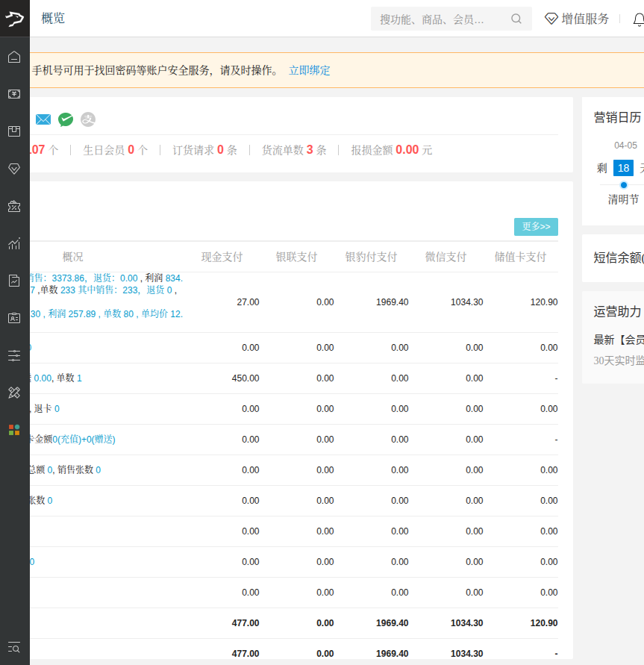Click the colorful apps grid sidebar icon
Image resolution: width=644 pixels, height=665 pixels.
pos(14,430)
